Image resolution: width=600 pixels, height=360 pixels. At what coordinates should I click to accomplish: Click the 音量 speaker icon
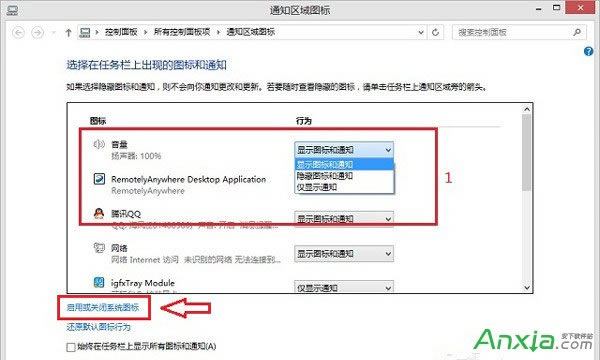(99, 144)
